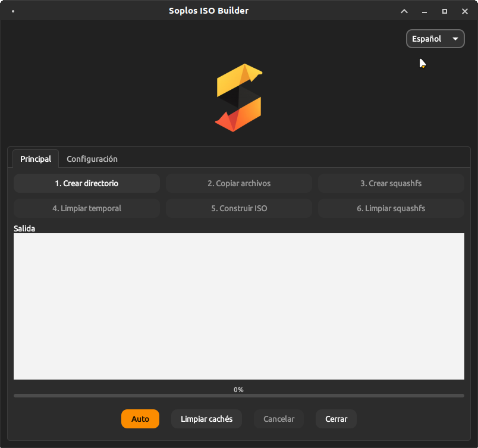Click the 2. Copiar archivos button
This screenshot has width=478, height=448.
point(239,183)
